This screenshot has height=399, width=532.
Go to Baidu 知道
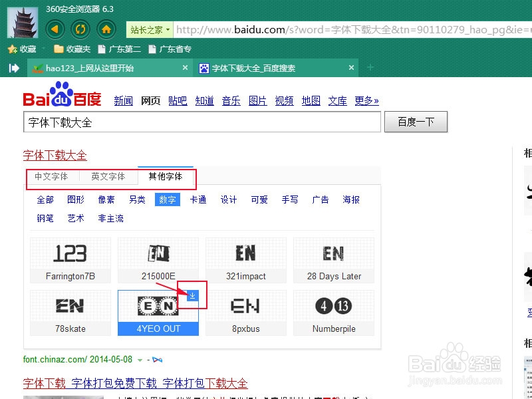point(204,101)
